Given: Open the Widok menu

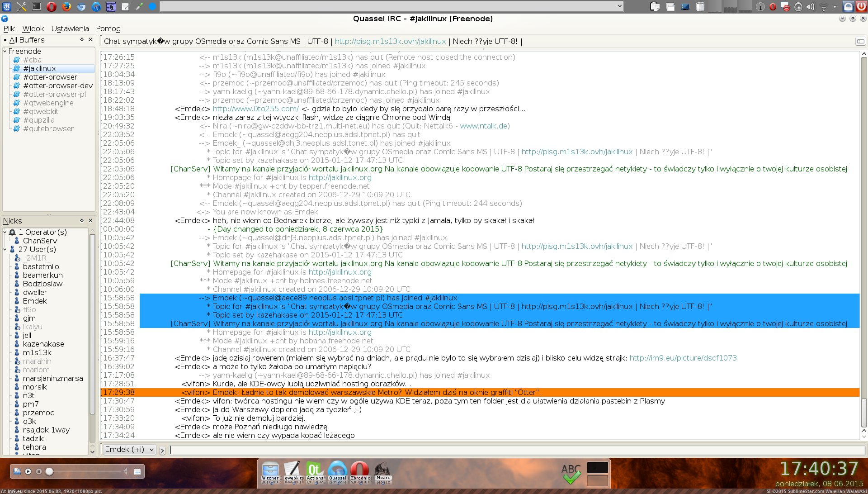Looking at the screenshot, I should click(x=33, y=28).
